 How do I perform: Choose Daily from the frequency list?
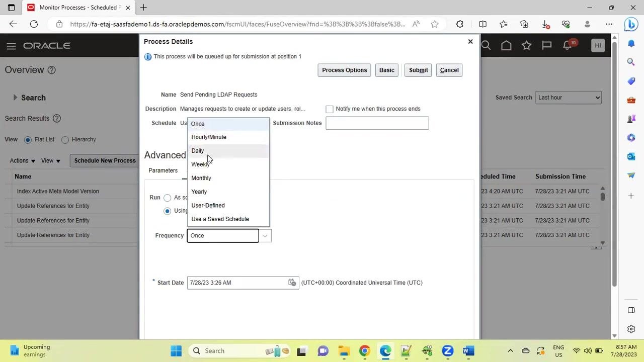228,151
